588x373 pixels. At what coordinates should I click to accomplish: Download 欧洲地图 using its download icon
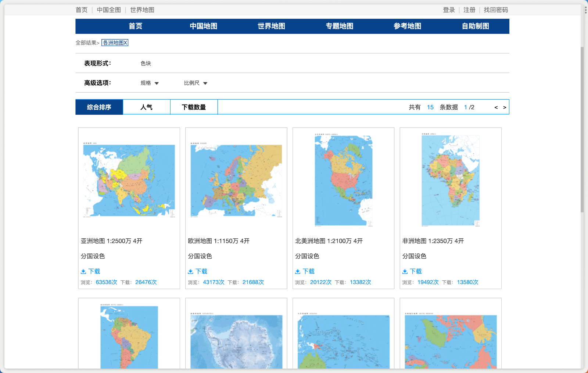(x=191, y=271)
